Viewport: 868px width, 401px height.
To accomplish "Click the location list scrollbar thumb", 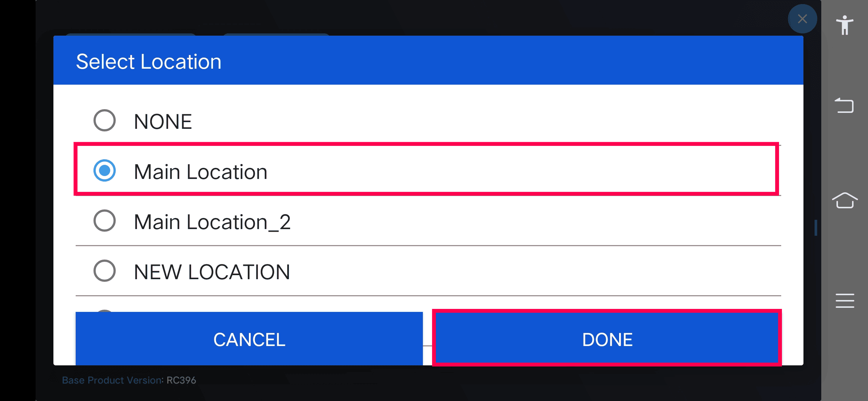I will [816, 228].
